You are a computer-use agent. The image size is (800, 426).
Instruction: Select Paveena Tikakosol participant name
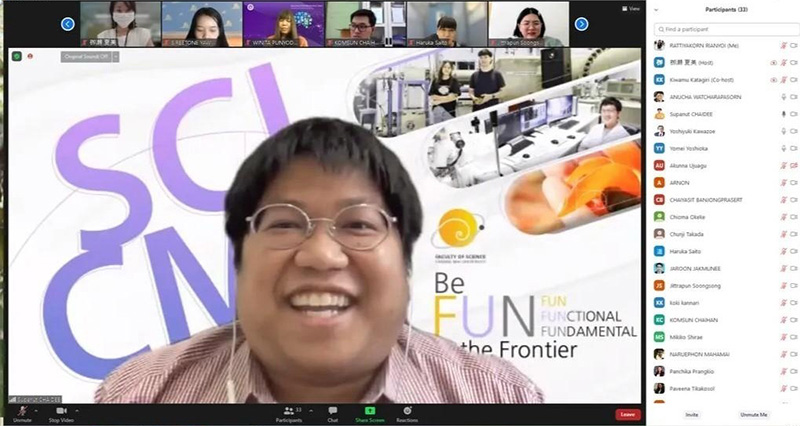click(692, 389)
